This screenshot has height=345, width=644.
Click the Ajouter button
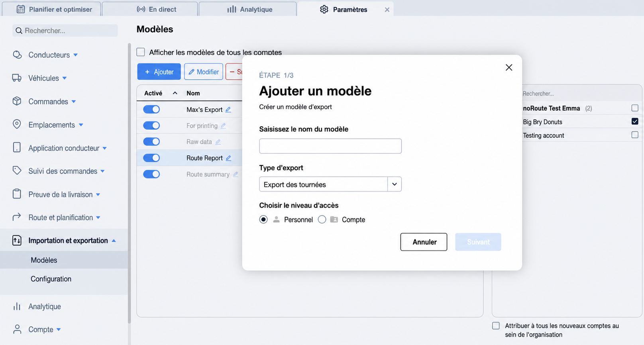click(x=159, y=72)
